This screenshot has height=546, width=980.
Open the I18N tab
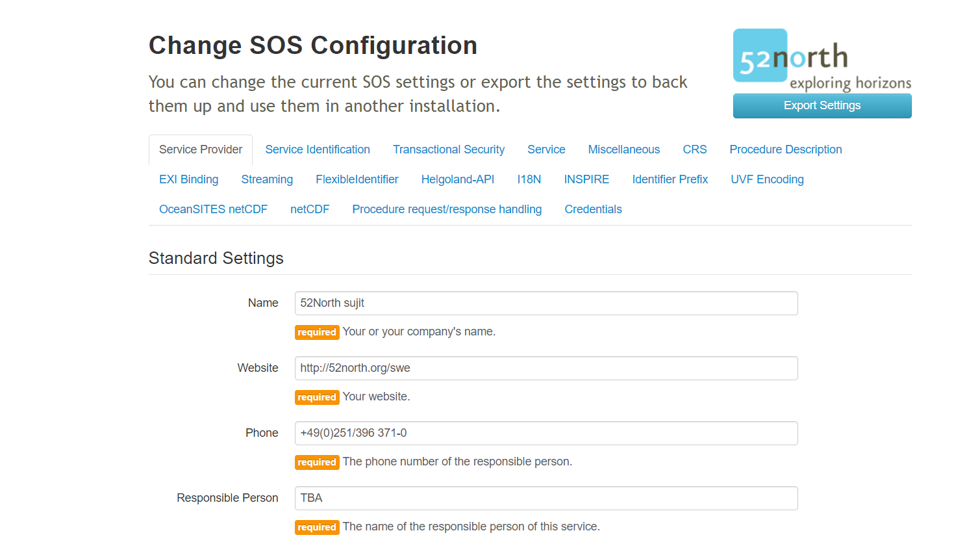pyautogui.click(x=529, y=179)
